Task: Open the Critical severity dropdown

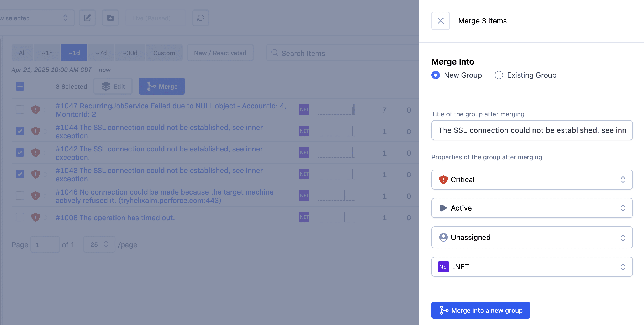Action: coord(532,180)
